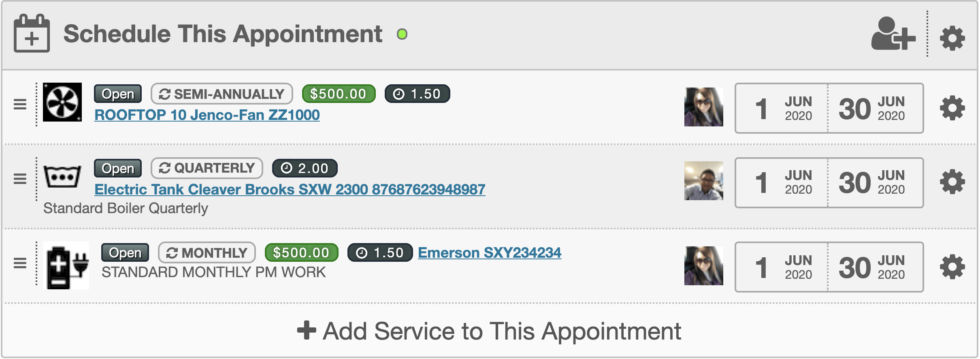
Task: Open the header settings gear icon
Action: [x=952, y=38]
